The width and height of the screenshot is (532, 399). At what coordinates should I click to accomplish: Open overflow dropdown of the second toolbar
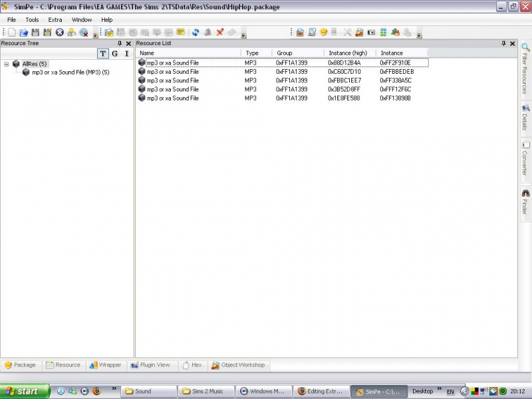243,35
